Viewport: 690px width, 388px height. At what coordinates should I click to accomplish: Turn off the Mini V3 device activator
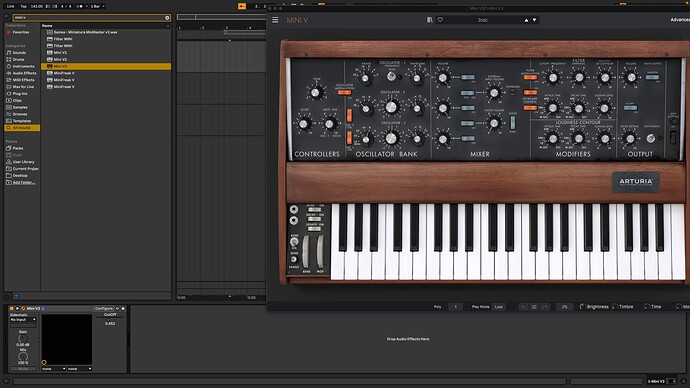click(11, 308)
